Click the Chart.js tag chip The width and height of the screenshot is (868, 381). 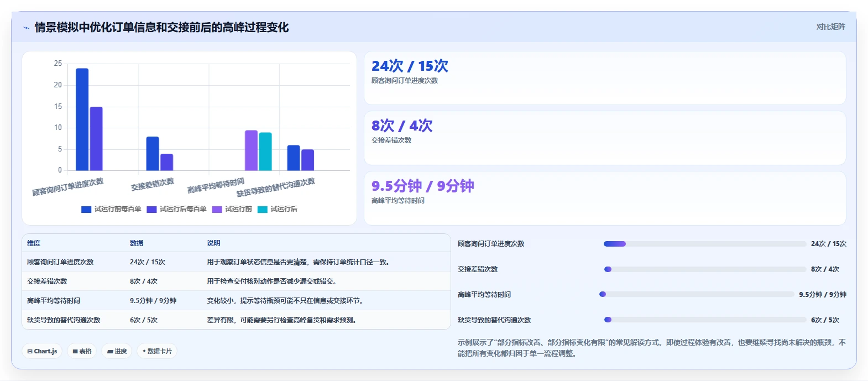[x=42, y=351]
